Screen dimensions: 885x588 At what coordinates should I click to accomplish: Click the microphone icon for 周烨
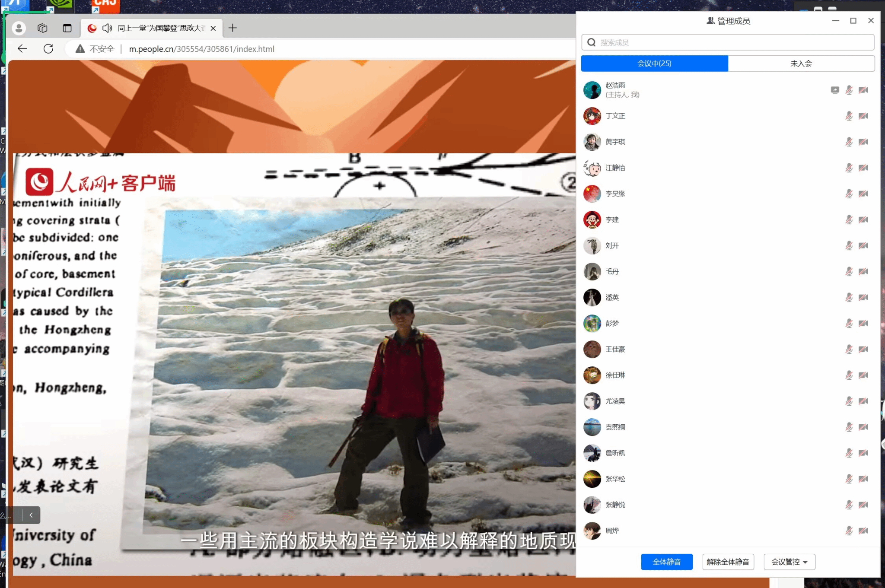coord(849,531)
